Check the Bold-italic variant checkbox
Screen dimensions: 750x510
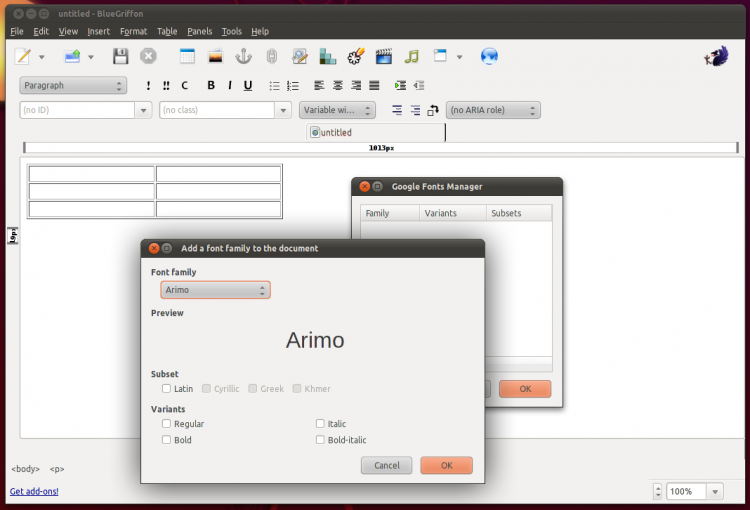[321, 440]
